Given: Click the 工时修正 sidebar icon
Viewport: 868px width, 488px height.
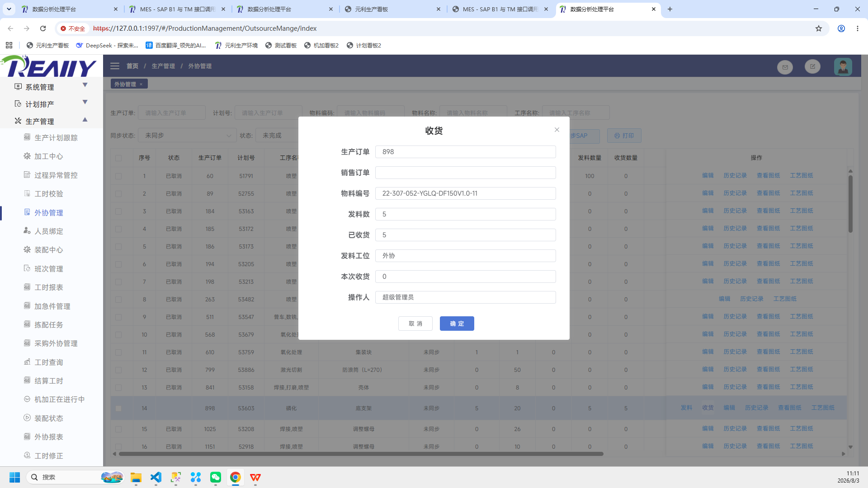Looking at the screenshot, I should tap(27, 455).
